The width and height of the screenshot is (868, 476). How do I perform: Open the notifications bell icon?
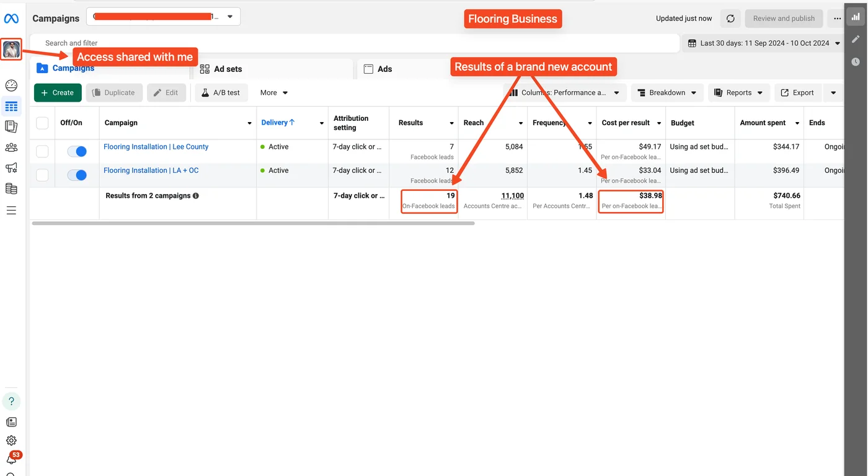point(11,459)
